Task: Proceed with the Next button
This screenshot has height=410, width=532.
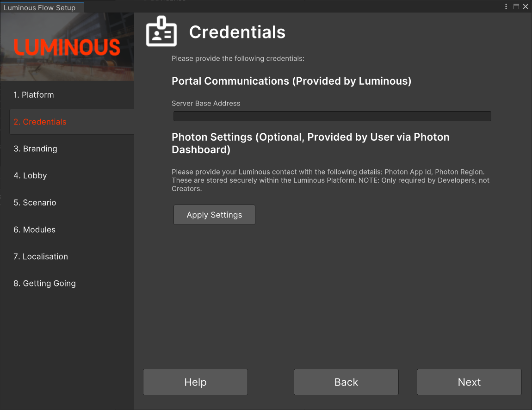Action: (469, 382)
